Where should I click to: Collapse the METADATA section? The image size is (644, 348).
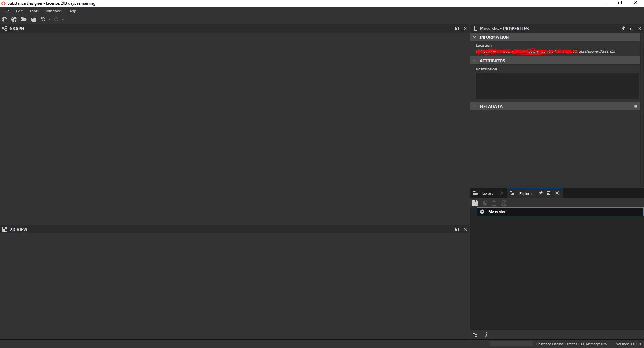point(475,106)
